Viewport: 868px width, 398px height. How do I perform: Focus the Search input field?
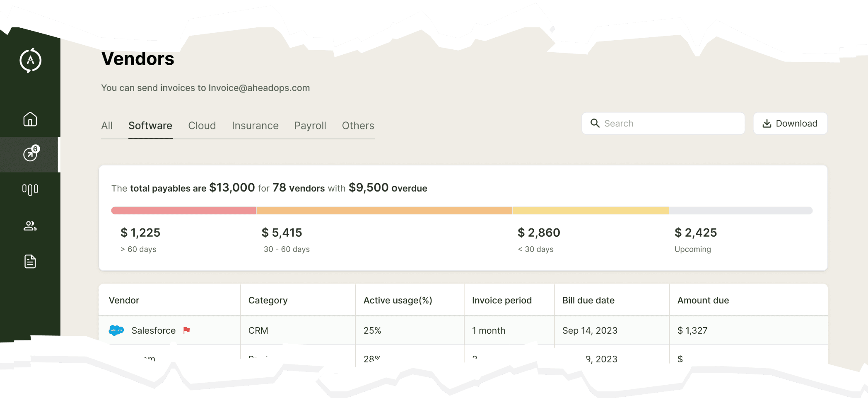663,123
